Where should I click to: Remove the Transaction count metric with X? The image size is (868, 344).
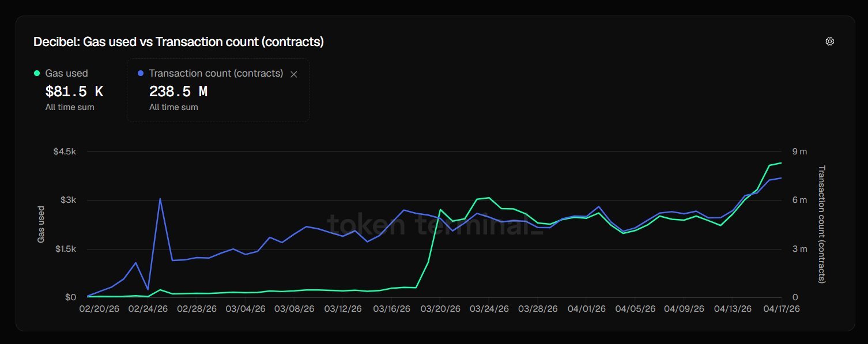(x=294, y=74)
